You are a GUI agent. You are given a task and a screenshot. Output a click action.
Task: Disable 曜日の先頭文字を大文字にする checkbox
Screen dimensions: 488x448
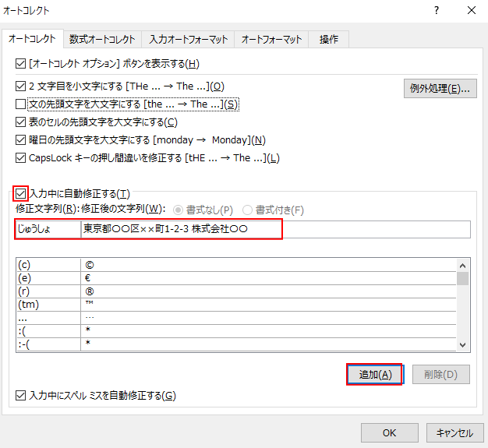click(x=21, y=140)
